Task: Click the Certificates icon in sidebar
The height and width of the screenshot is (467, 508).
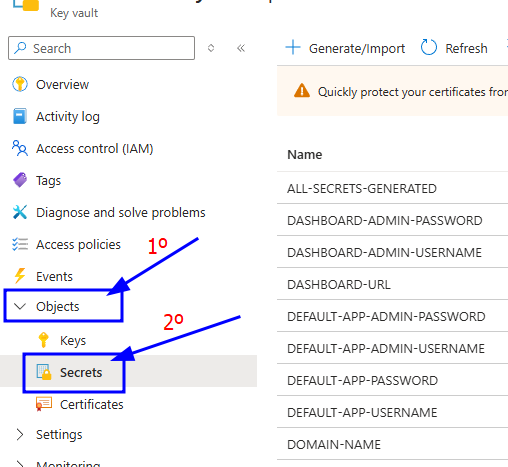Action: pos(44,404)
